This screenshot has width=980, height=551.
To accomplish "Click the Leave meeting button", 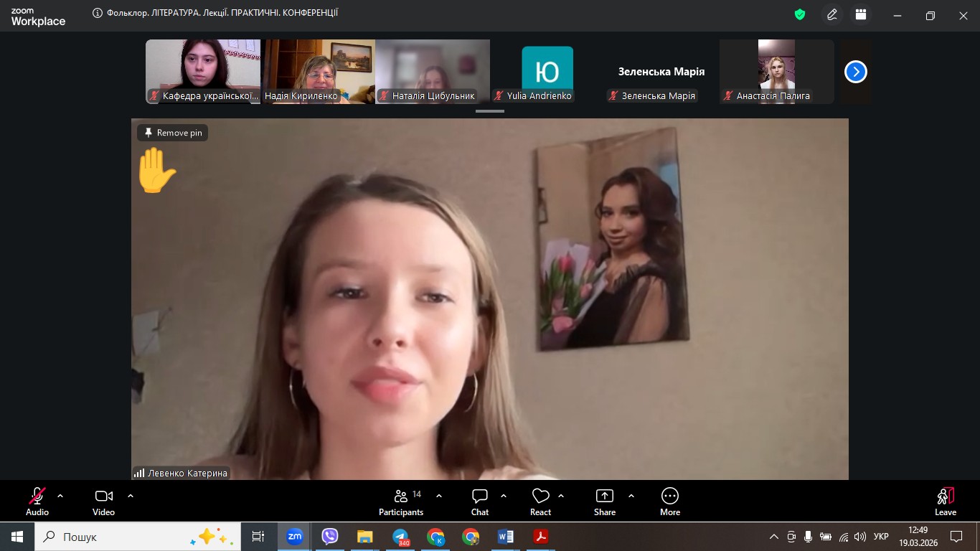I will tap(945, 501).
